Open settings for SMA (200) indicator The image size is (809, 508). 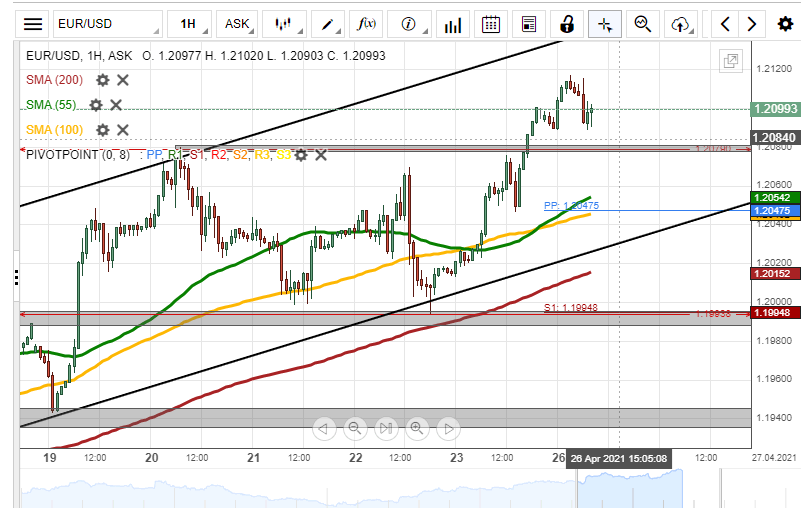point(102,80)
